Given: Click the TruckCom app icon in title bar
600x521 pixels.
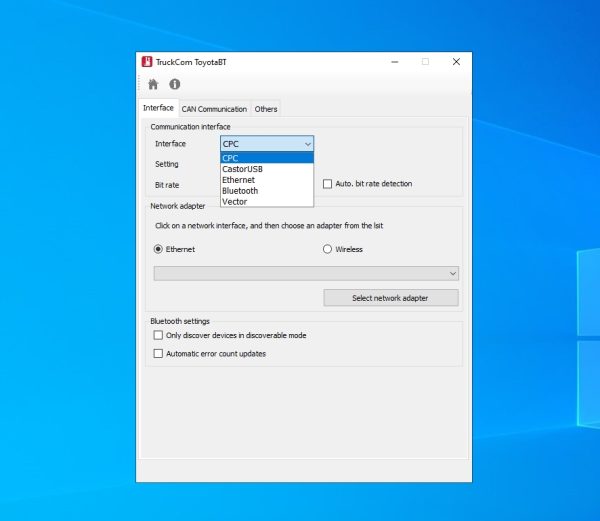Looking at the screenshot, I should point(147,62).
